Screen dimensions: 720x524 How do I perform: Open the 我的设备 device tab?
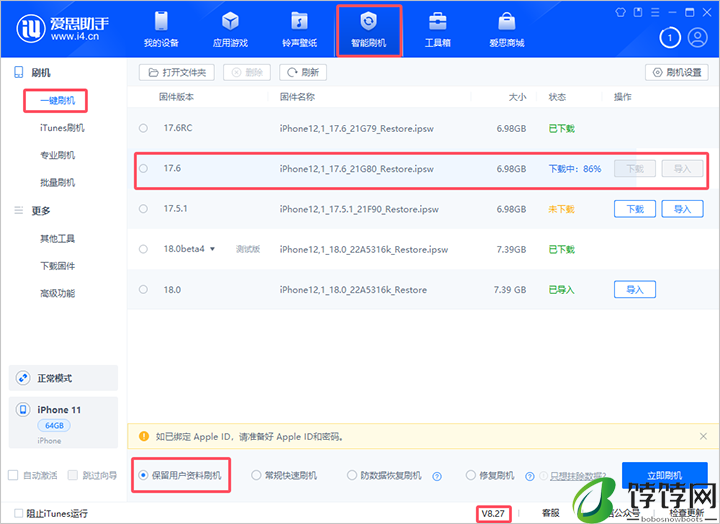(161, 30)
